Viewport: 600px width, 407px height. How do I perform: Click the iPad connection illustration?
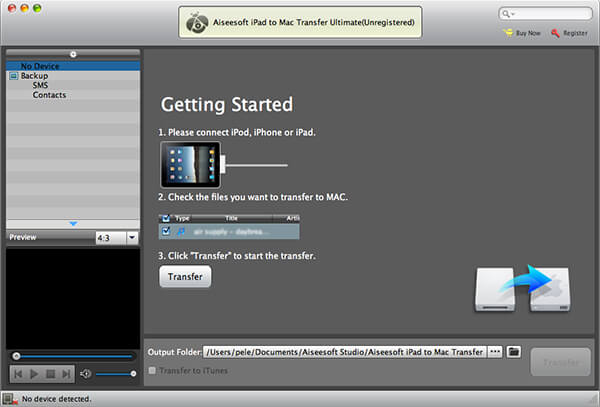[224, 165]
